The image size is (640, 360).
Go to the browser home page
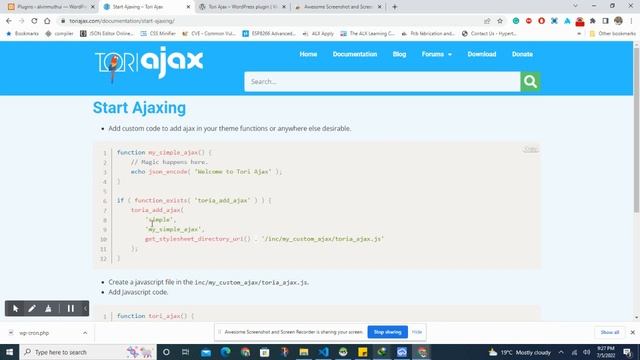tap(47, 21)
